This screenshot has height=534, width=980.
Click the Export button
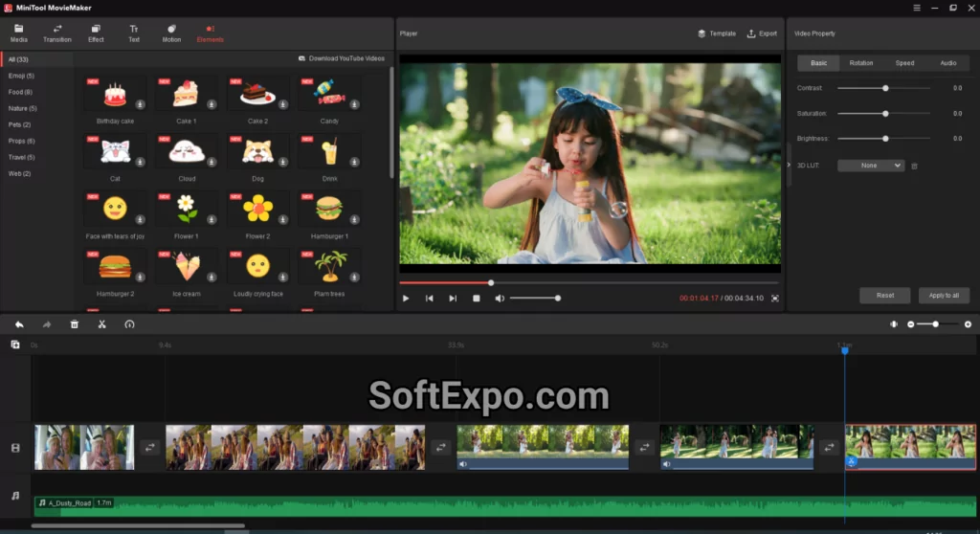[x=762, y=33]
